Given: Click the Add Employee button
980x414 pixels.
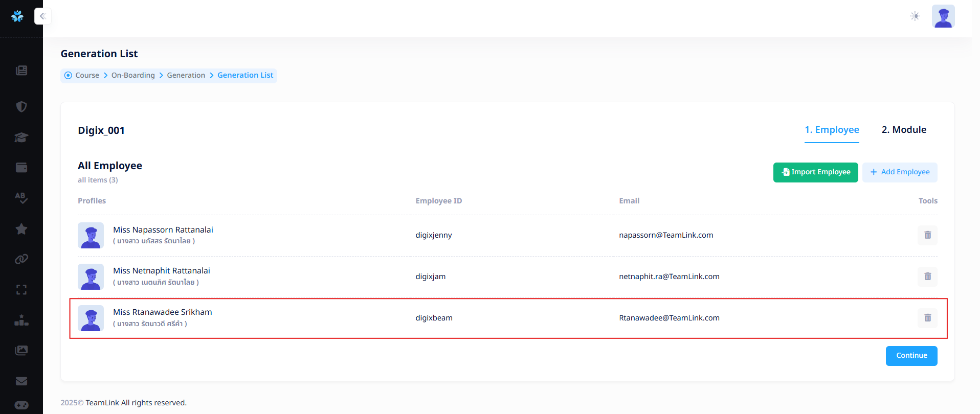Looking at the screenshot, I should (900, 172).
